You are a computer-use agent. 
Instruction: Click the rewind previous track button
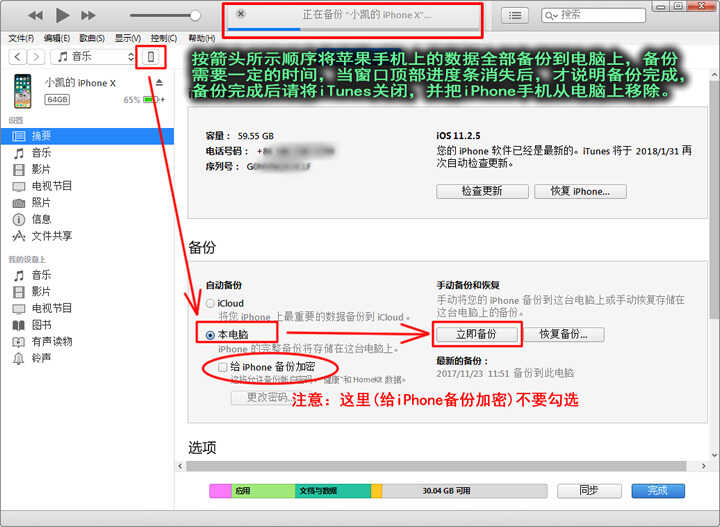[35, 16]
